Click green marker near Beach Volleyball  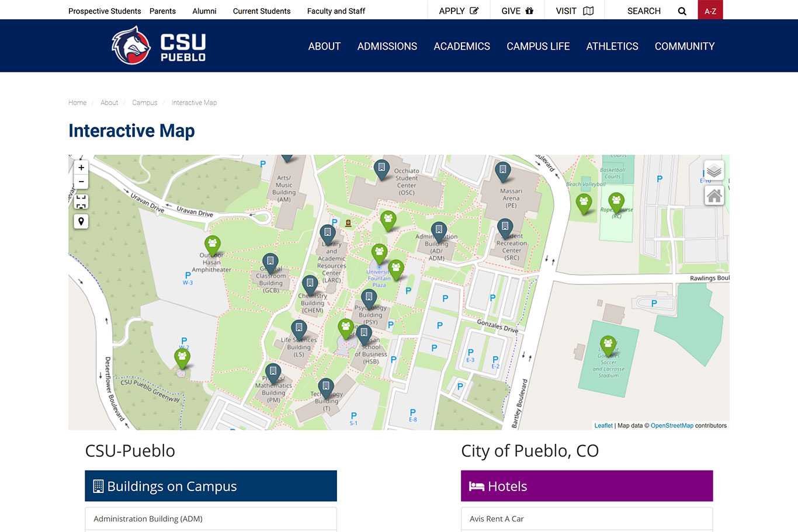(584, 204)
